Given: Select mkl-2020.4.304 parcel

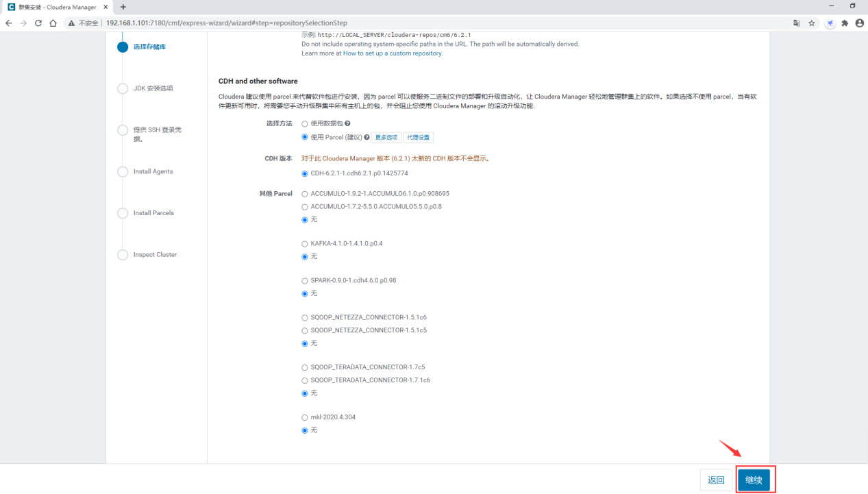Looking at the screenshot, I should tap(305, 418).
